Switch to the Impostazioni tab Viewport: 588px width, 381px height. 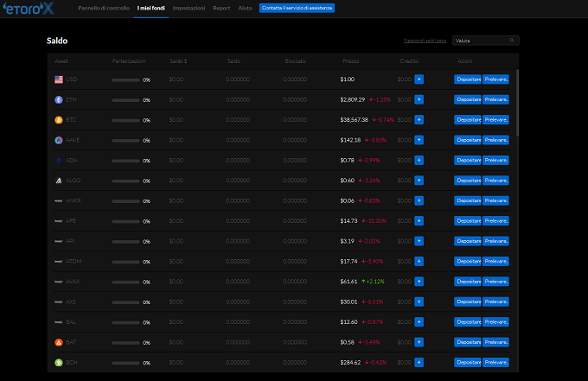[x=189, y=8]
